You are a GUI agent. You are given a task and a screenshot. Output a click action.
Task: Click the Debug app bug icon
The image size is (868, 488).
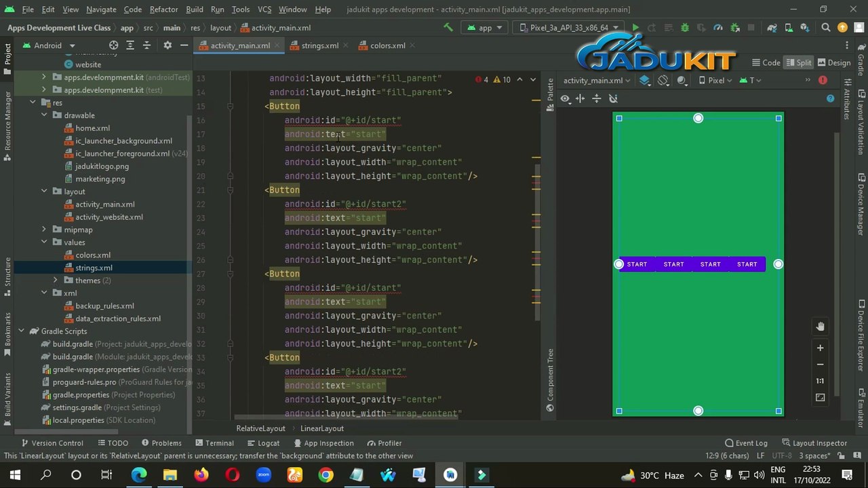(x=684, y=28)
